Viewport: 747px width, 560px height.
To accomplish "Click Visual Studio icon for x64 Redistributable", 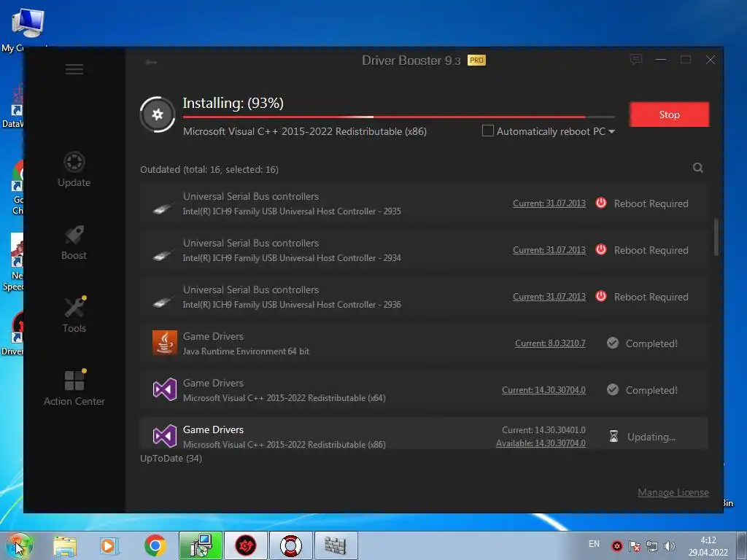I will click(165, 389).
